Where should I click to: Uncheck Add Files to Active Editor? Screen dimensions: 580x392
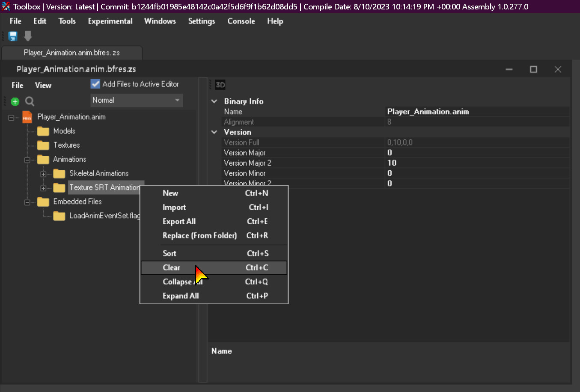coord(95,83)
